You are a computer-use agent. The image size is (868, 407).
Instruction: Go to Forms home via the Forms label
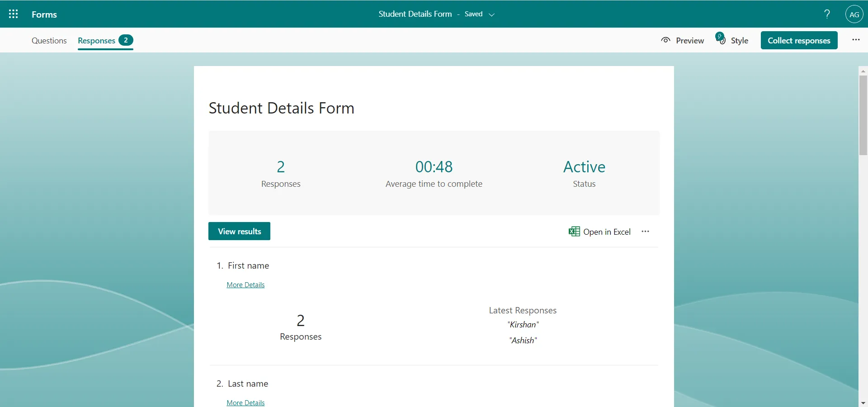click(x=44, y=14)
